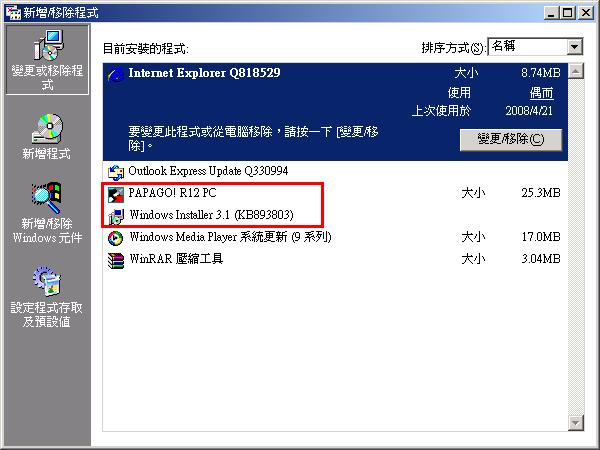Click the Internet Explorer Q818529 icon
The width and height of the screenshot is (600, 450).
(116, 74)
